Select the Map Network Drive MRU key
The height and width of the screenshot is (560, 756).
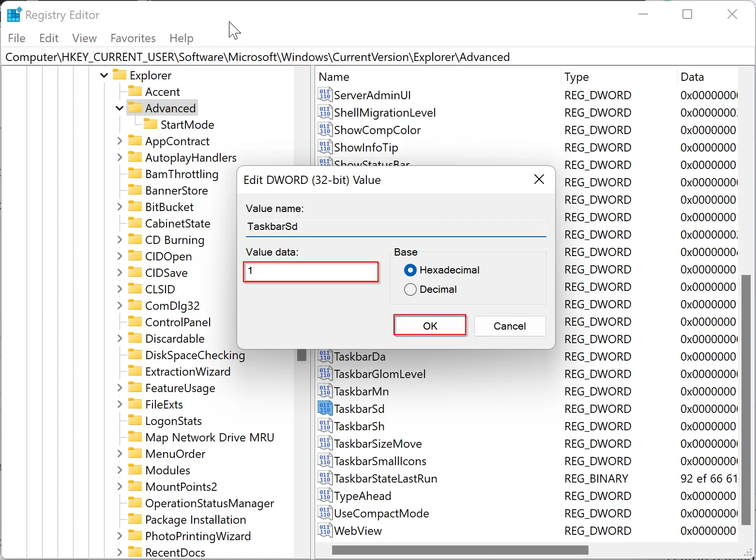click(210, 437)
